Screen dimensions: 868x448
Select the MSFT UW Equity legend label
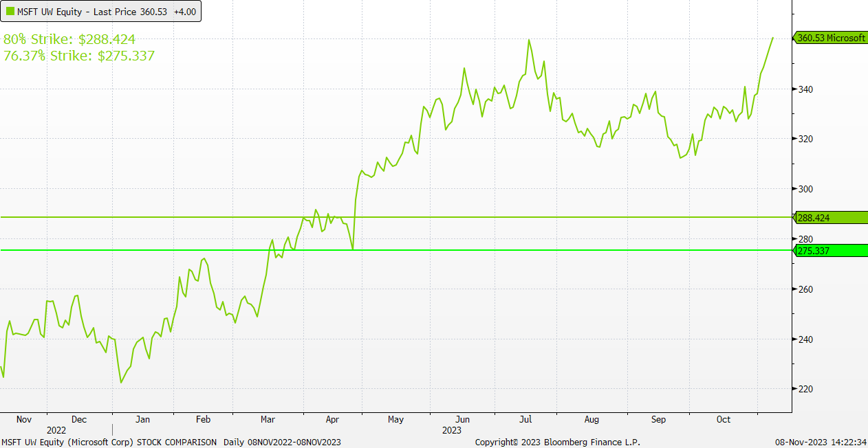[x=50, y=11]
